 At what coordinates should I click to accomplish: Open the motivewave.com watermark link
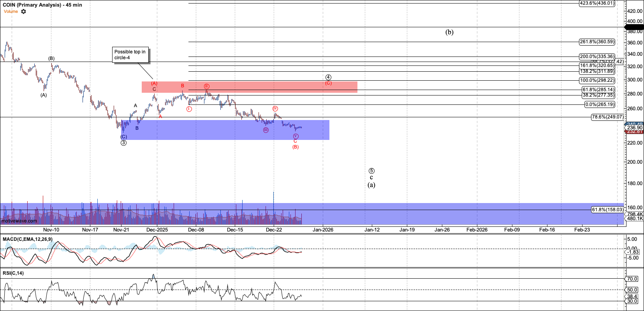[19, 221]
